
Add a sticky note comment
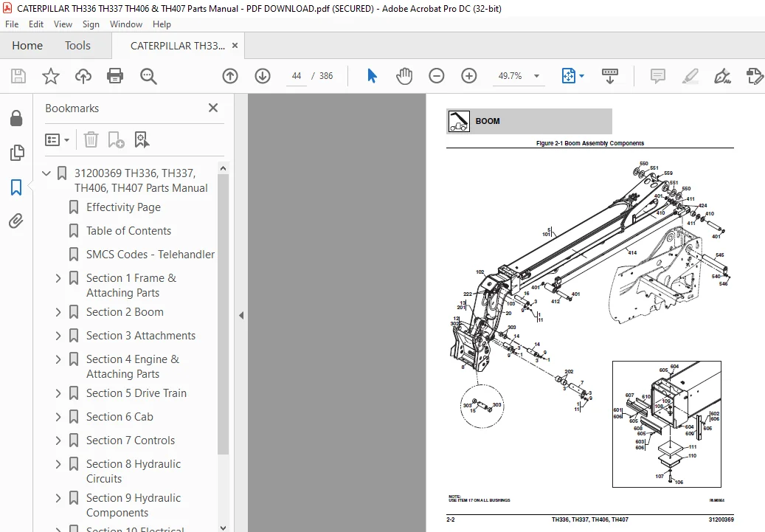click(658, 76)
